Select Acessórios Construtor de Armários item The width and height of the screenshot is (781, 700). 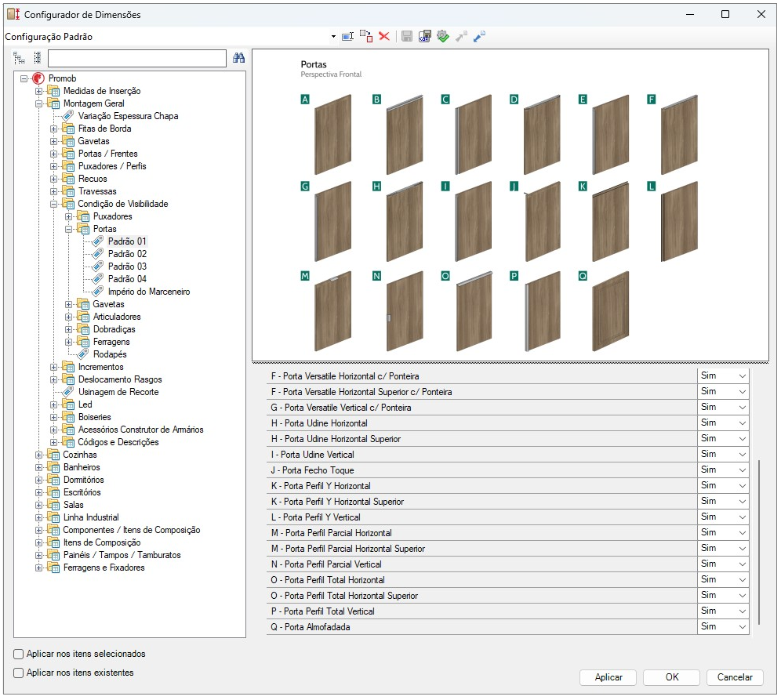(140, 430)
